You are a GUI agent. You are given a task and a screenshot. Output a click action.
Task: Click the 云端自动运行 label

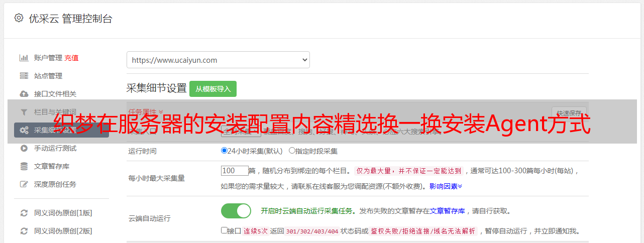tap(150, 218)
